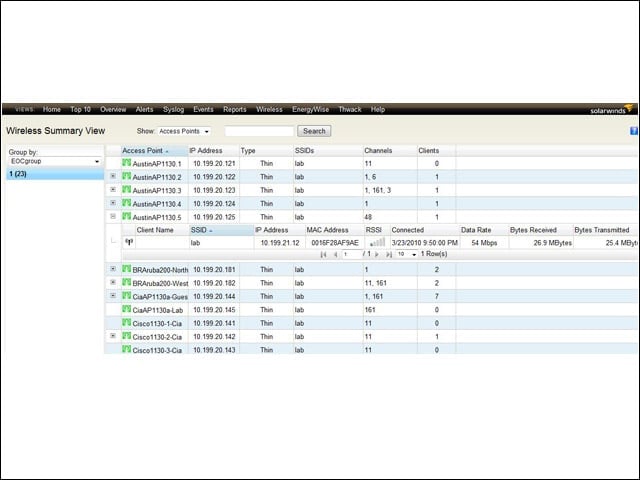Image resolution: width=640 pixels, height=480 pixels.
Task: Click the Cisco1130-2-Cia status icon
Action: [127, 336]
